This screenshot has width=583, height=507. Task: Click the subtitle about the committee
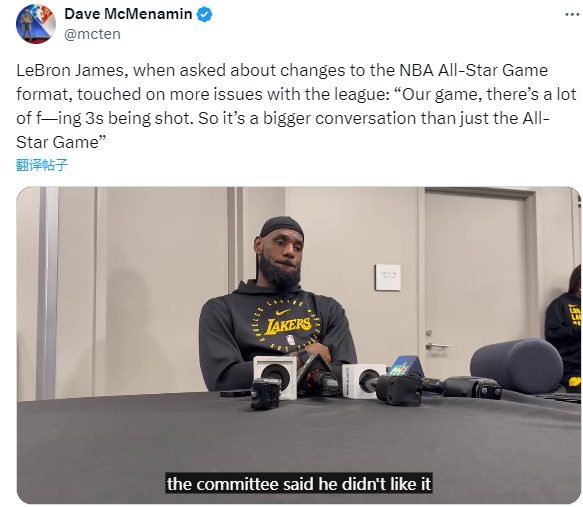[x=299, y=484]
